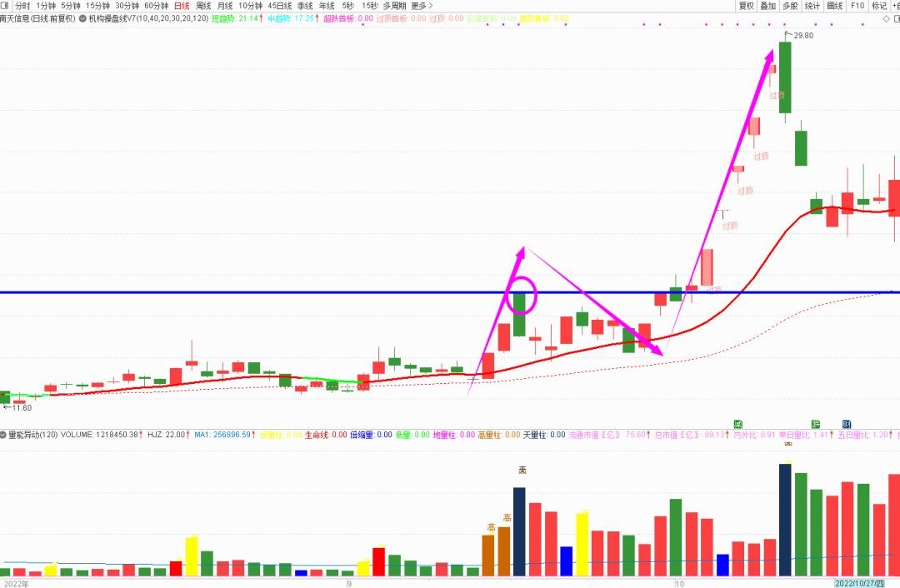Click the green 跌 marker icon
The height and width of the screenshot is (588, 900).
point(817,424)
